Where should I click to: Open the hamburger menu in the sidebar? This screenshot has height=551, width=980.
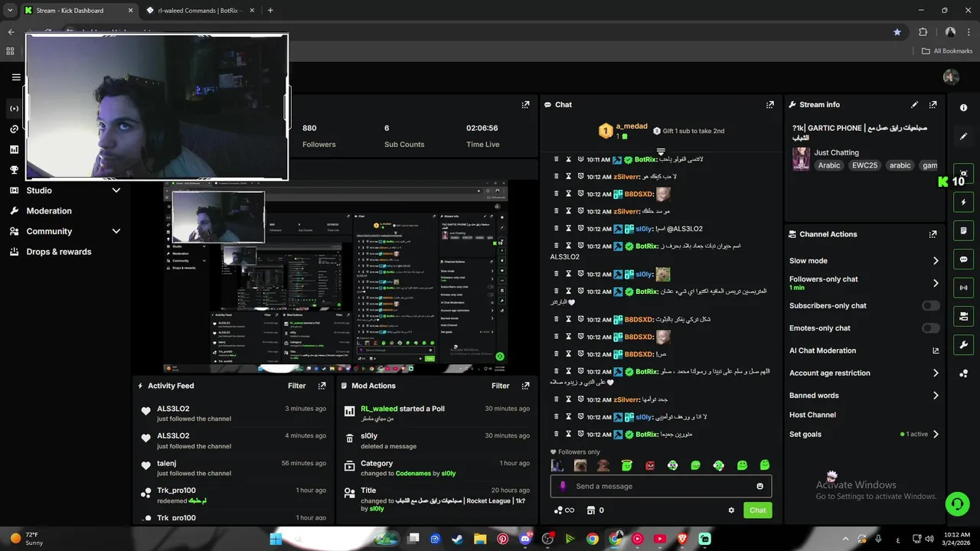coord(16,77)
